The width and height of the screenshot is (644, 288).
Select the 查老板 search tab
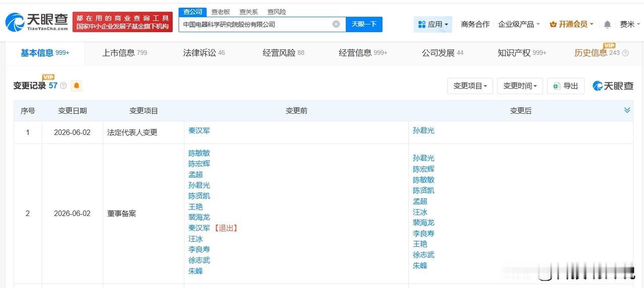point(221,12)
